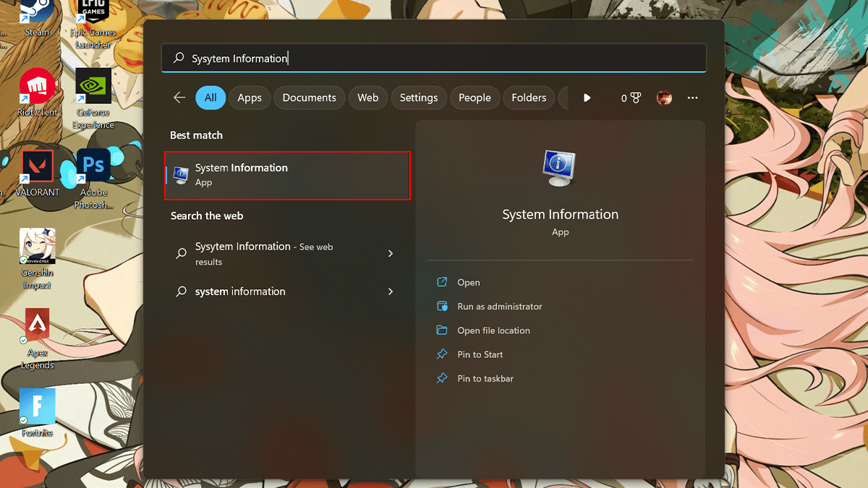
Task: Click your account profile picture
Action: 664,98
